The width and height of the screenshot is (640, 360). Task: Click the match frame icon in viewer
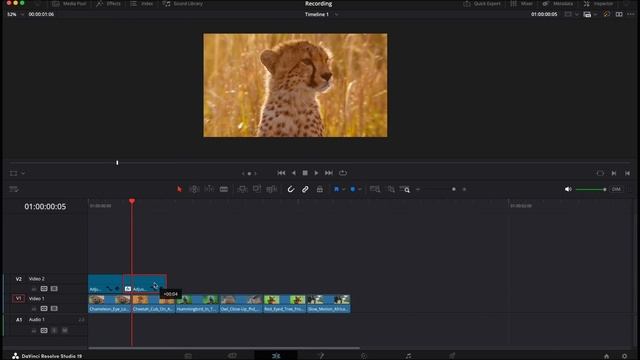600,173
